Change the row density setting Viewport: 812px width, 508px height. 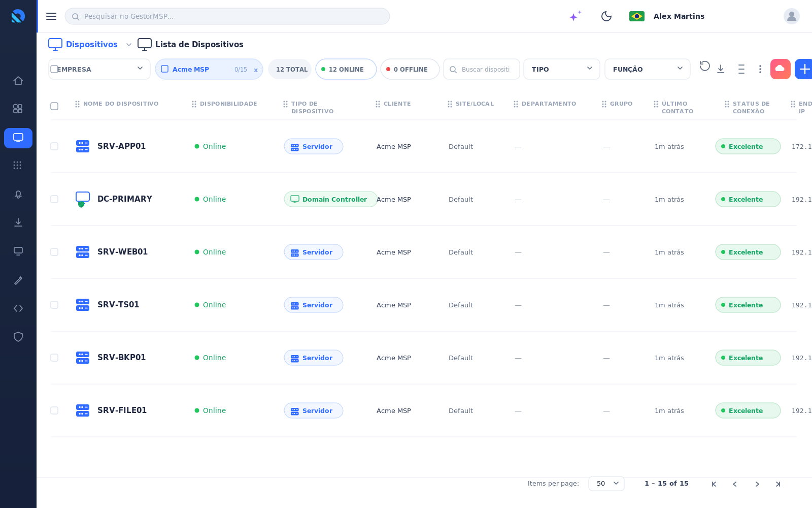741,69
